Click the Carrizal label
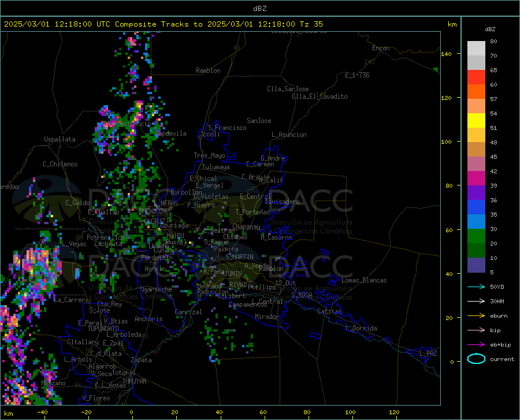520x420 pixels. pyautogui.click(x=188, y=312)
